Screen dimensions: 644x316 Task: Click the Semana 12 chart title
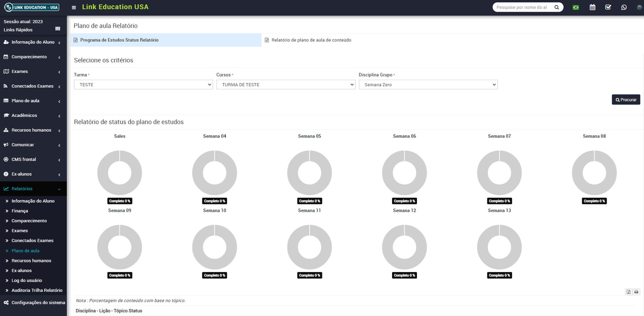[405, 211]
